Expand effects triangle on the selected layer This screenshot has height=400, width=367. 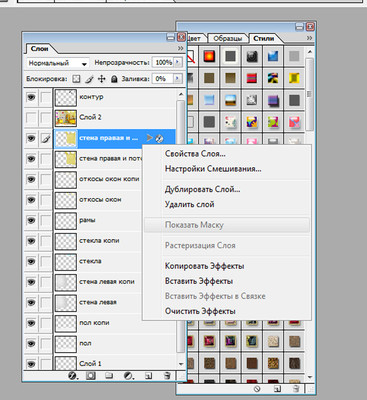click(x=150, y=138)
